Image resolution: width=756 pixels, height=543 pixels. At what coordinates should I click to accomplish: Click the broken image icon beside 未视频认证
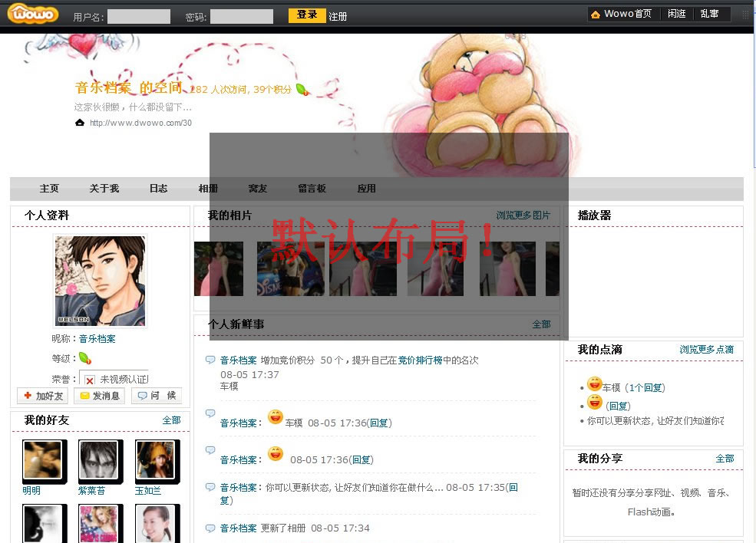tap(90, 380)
